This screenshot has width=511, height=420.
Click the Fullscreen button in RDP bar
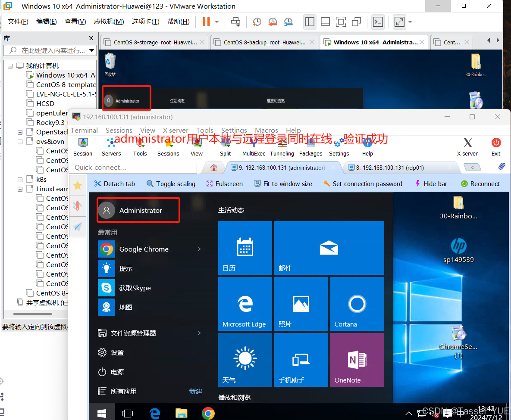[225, 184]
